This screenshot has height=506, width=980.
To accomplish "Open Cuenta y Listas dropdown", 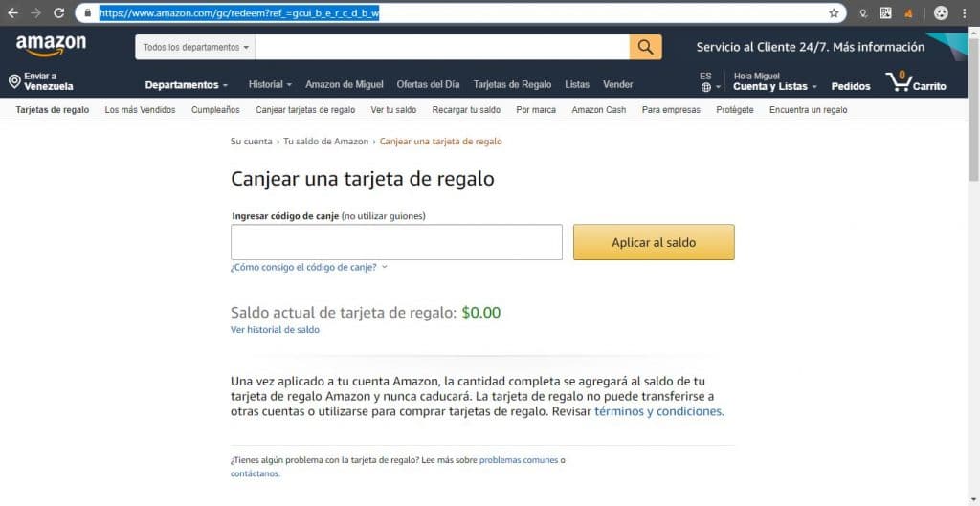I will (775, 82).
